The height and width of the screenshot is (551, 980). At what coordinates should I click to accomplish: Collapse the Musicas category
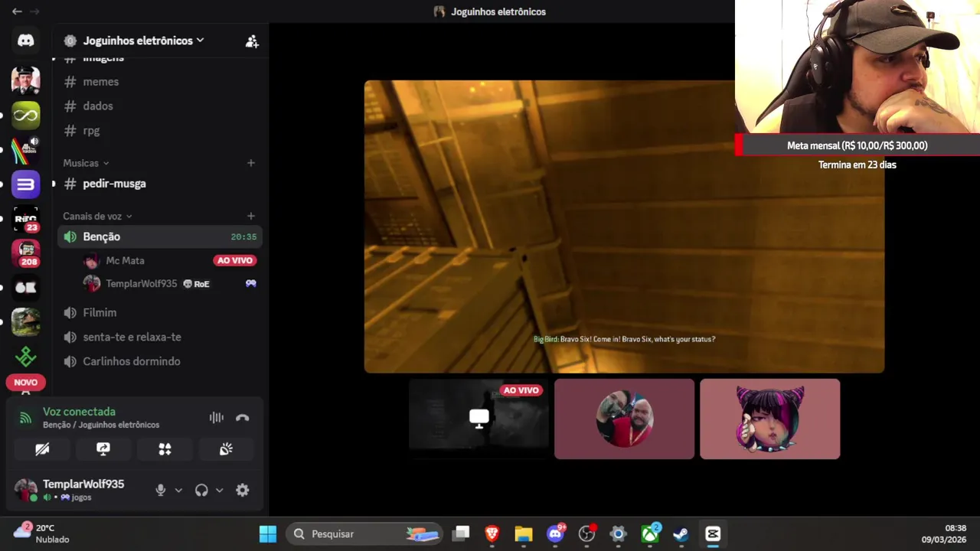(86, 163)
